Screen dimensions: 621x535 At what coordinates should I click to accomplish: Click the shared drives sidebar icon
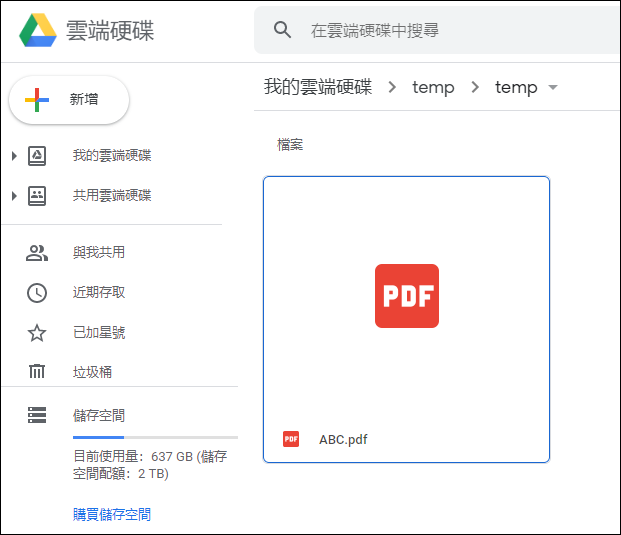(37, 196)
